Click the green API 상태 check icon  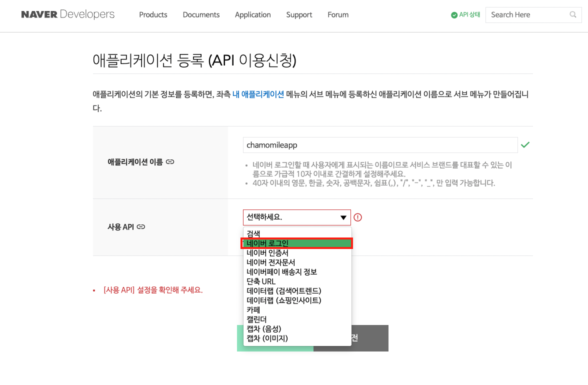454,15
